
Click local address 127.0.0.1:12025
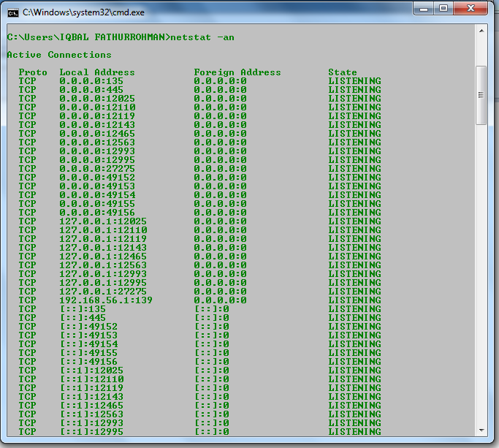point(103,221)
